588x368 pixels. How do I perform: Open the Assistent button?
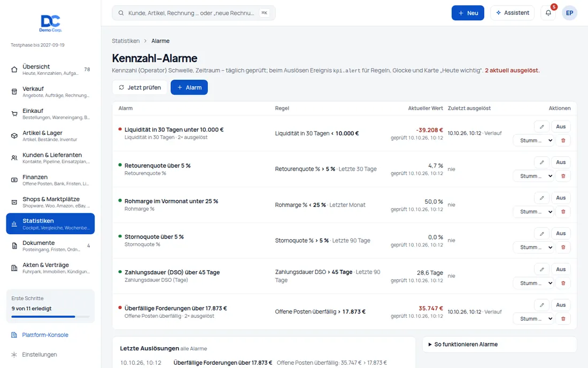[x=512, y=13]
